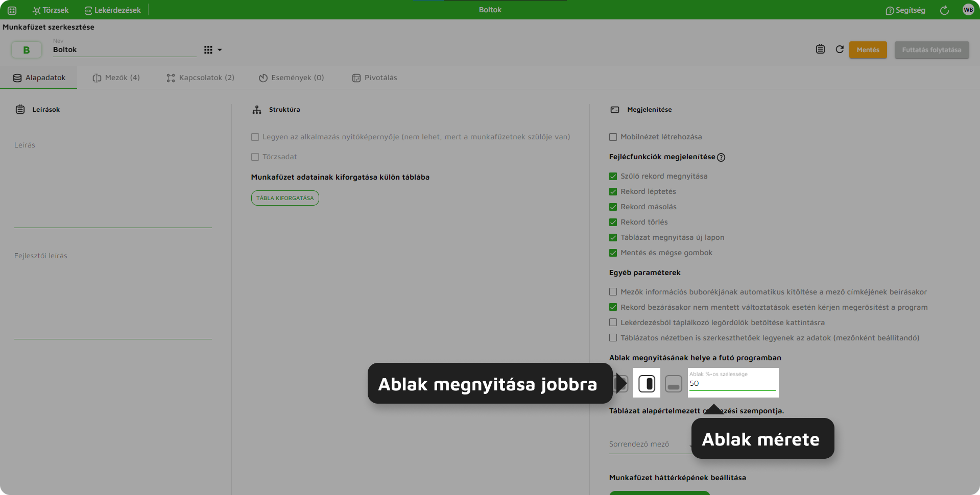Screen dimensions: 980x495
Task: Uncheck Táblázat megnyitása új lapon
Action: tap(613, 237)
